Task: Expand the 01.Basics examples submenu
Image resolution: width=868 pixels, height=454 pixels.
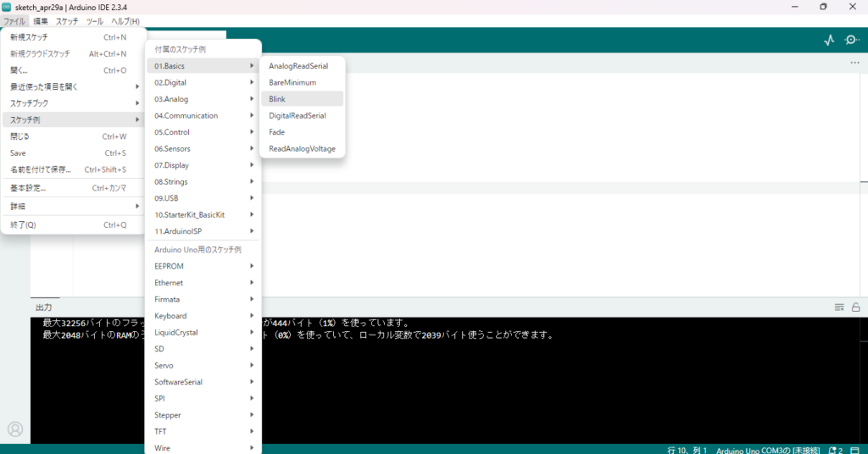Action: click(203, 66)
